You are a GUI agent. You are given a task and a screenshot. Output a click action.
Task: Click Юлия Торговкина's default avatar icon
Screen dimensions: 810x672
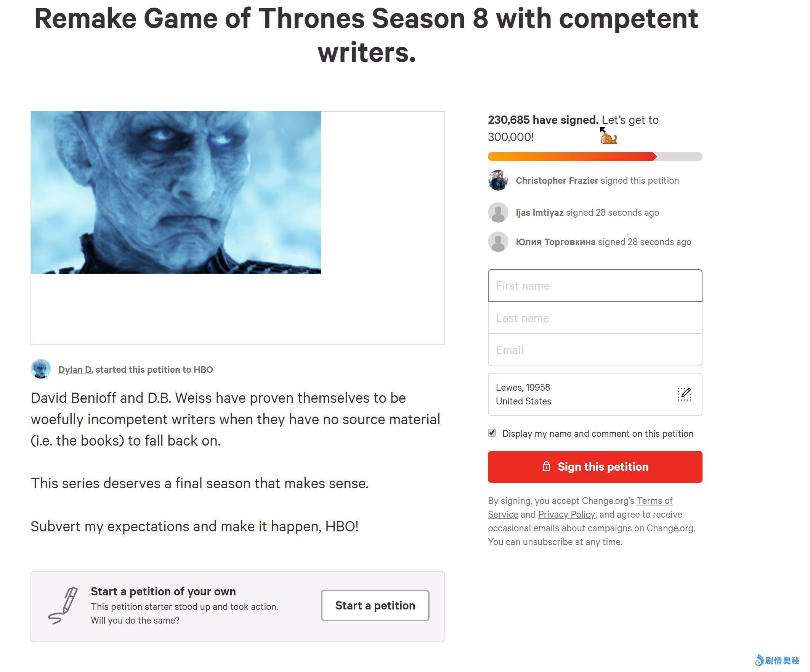point(498,242)
